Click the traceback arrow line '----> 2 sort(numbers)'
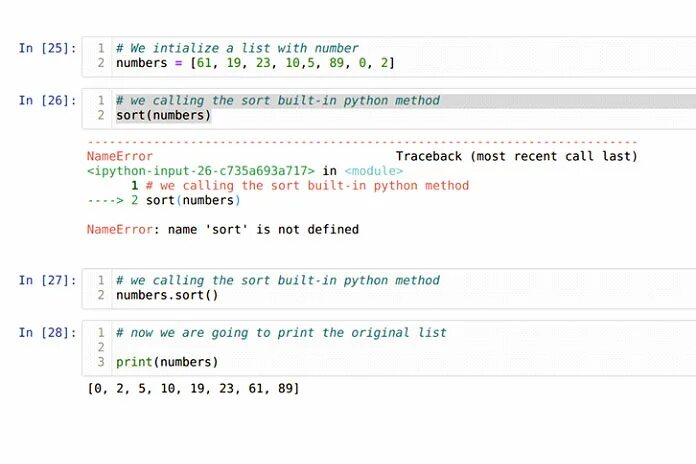The image size is (696, 464). click(164, 200)
